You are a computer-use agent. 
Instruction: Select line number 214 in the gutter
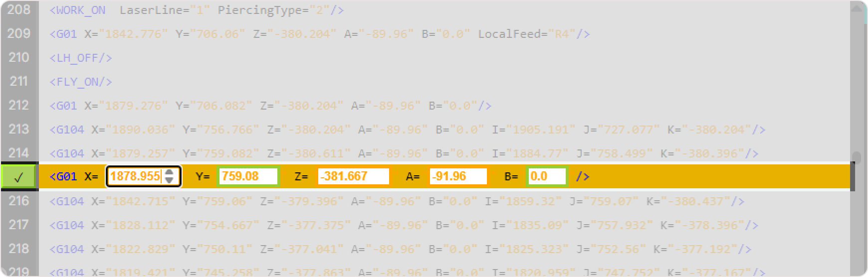tap(19, 153)
